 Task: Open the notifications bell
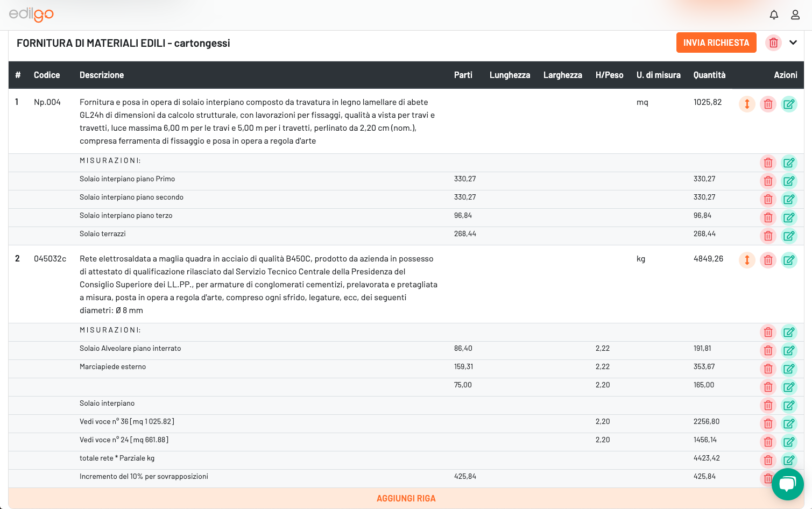click(774, 15)
